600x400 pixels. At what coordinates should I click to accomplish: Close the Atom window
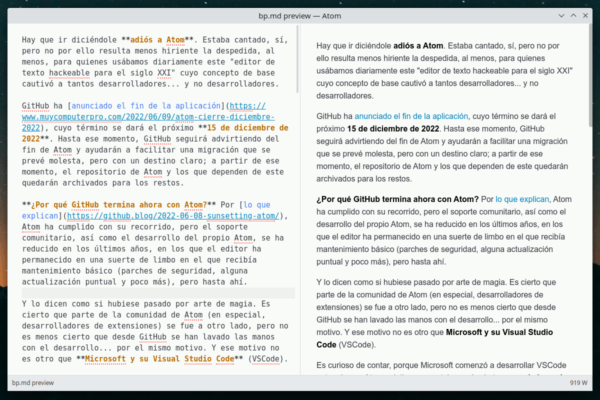pyautogui.click(x=585, y=16)
